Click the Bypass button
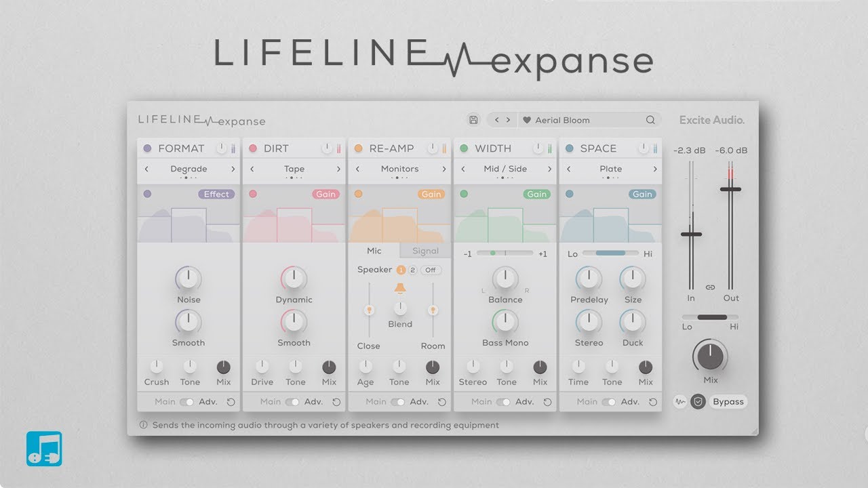 (728, 402)
